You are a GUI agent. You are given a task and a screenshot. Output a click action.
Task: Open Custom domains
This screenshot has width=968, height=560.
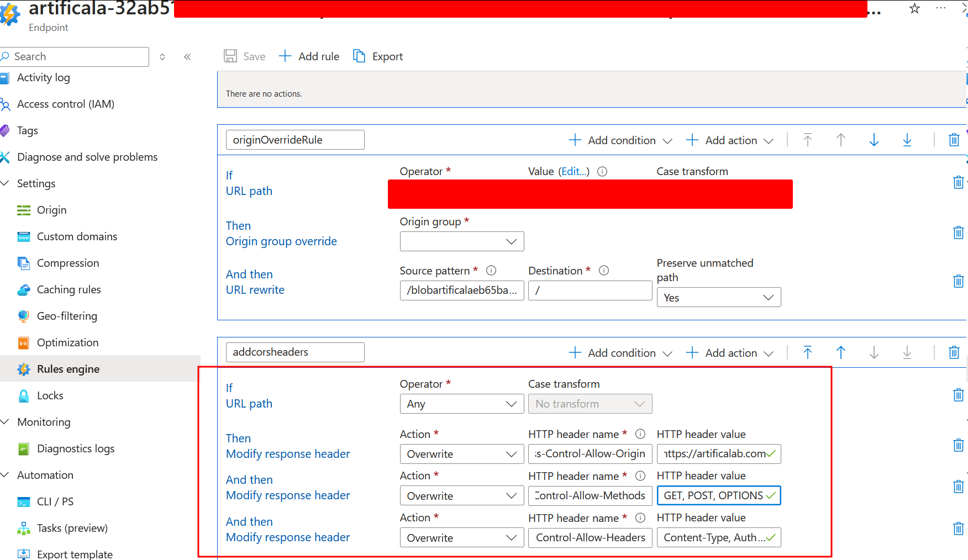click(77, 237)
